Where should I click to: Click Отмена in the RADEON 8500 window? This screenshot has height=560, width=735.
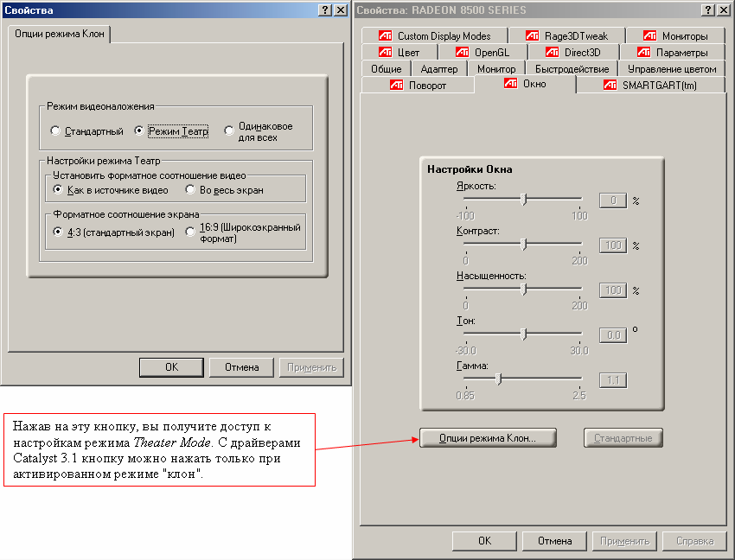tap(554, 541)
